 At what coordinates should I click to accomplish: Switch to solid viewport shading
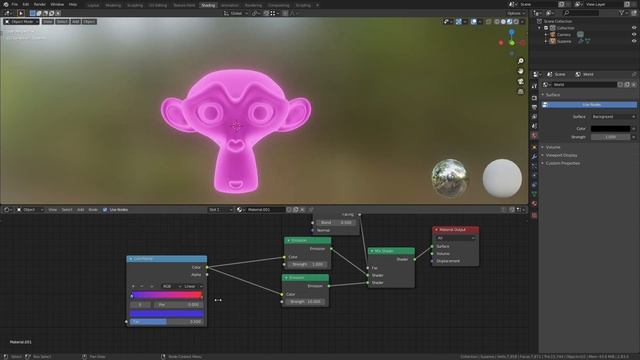click(503, 22)
